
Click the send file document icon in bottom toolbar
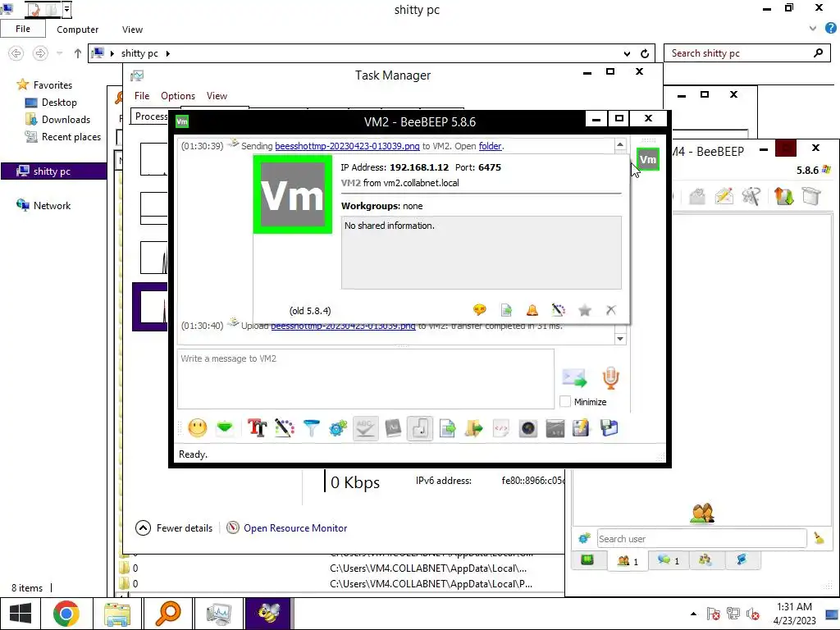coord(447,428)
